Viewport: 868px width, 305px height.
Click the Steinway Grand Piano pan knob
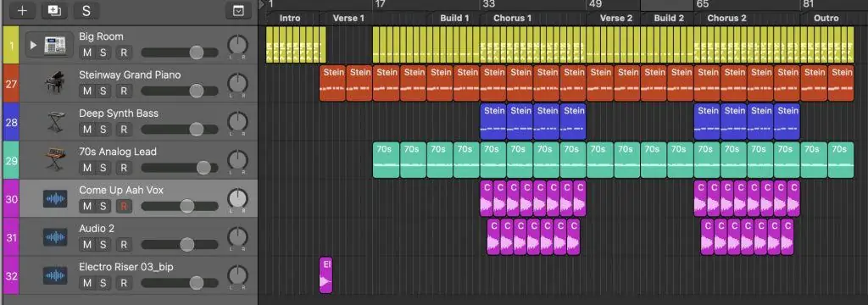click(x=237, y=84)
